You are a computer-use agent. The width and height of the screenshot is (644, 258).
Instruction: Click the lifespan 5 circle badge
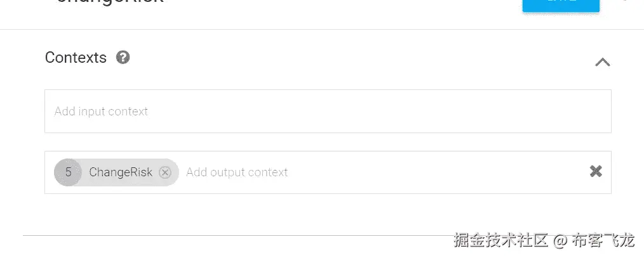67,172
